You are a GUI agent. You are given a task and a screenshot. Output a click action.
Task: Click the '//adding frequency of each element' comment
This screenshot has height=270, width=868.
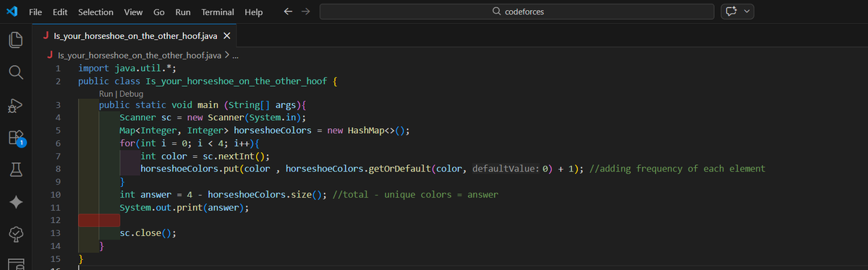coord(677,169)
